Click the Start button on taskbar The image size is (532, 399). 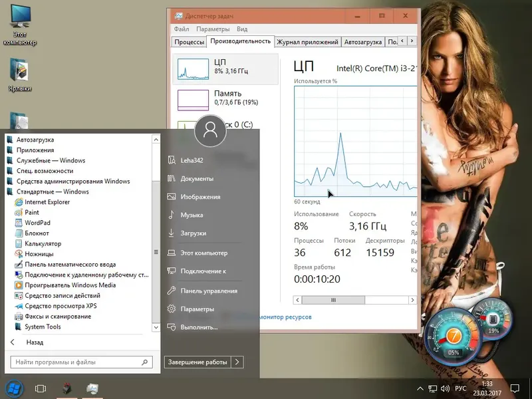click(x=14, y=388)
